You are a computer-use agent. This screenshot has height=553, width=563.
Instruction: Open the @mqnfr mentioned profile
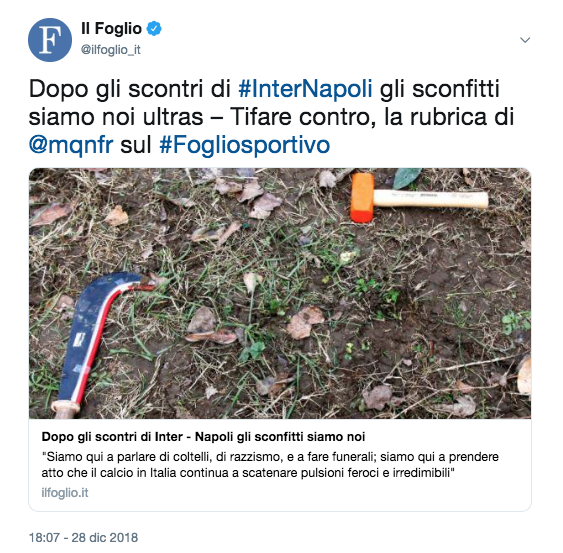click(71, 145)
